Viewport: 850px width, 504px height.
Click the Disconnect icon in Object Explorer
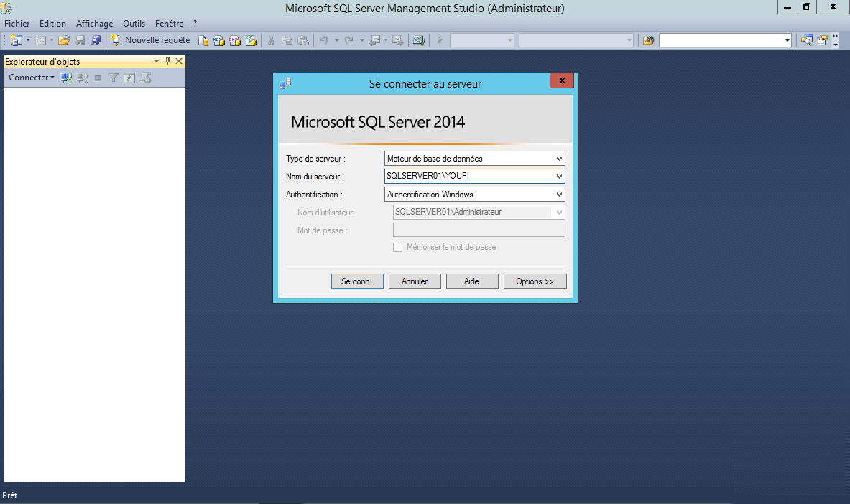coord(82,78)
